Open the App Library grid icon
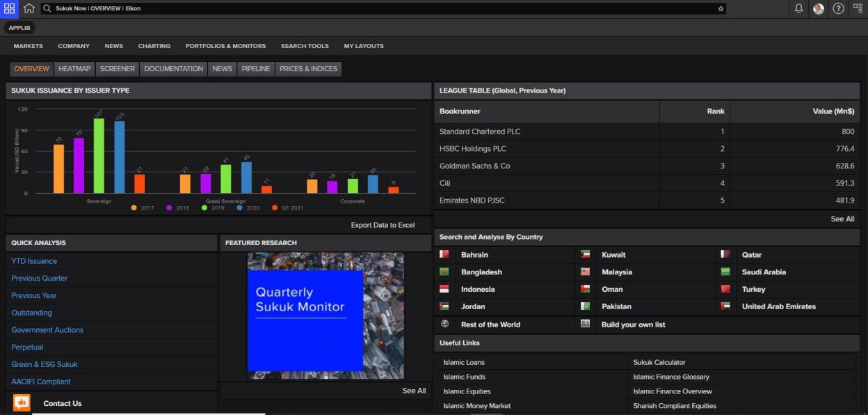This screenshot has width=868, height=415. point(9,8)
